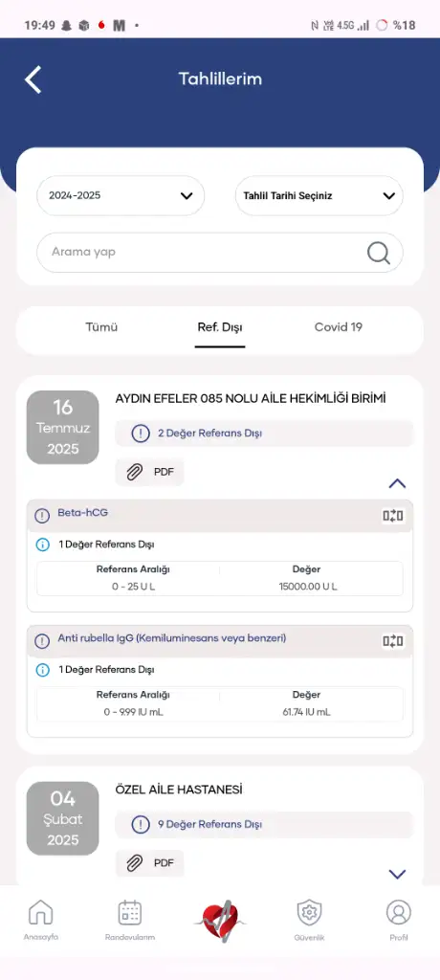Open Güvenlik shield icon
Viewport: 440px width, 980px height.
pos(309,912)
